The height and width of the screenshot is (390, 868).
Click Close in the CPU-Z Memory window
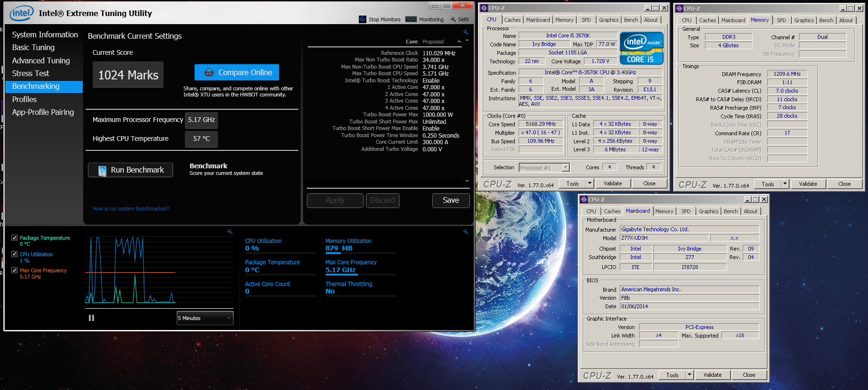coord(844,184)
